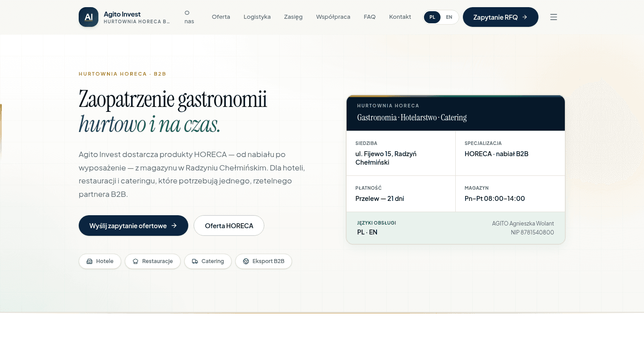The height and width of the screenshot is (349, 644).
Task: Select the Hotele chip
Action: click(100, 261)
